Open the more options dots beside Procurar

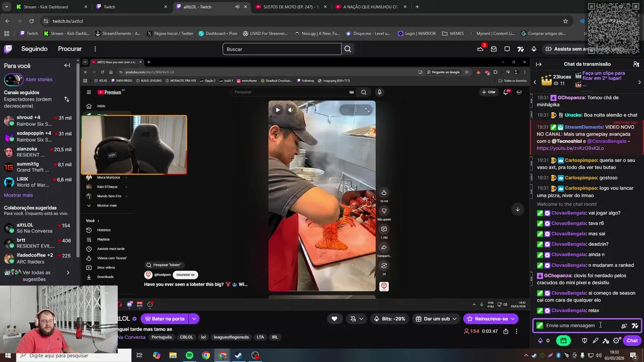(95, 49)
